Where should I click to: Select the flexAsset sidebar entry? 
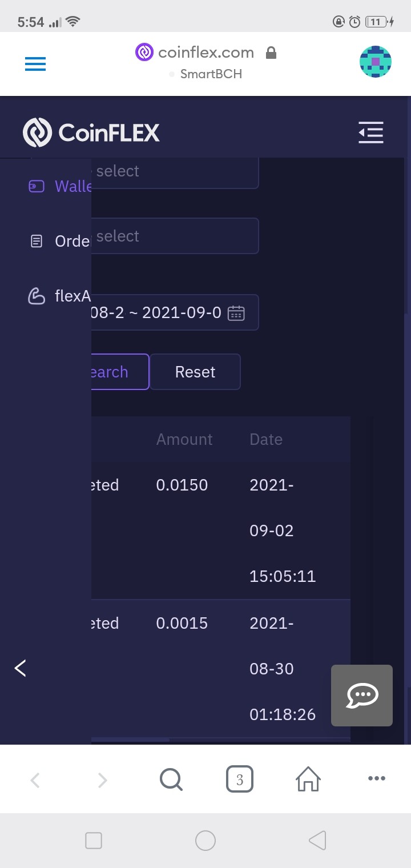point(60,296)
